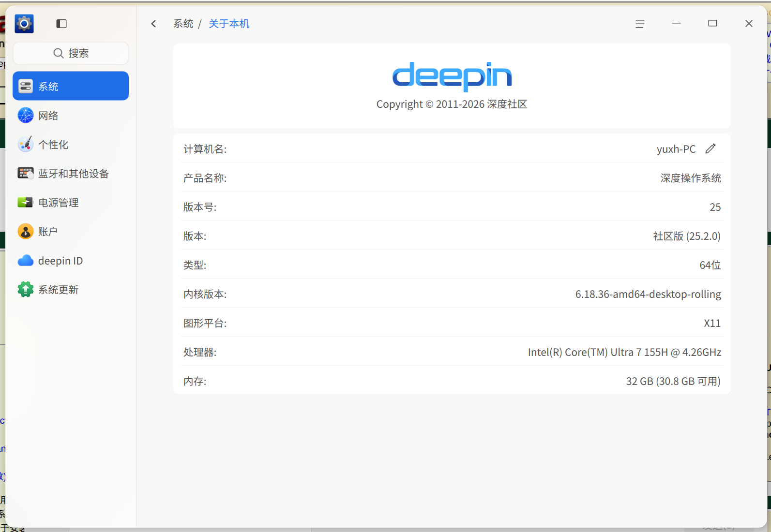Edit computer name with pencil icon
Viewport: 771px width, 532px height.
click(710, 148)
